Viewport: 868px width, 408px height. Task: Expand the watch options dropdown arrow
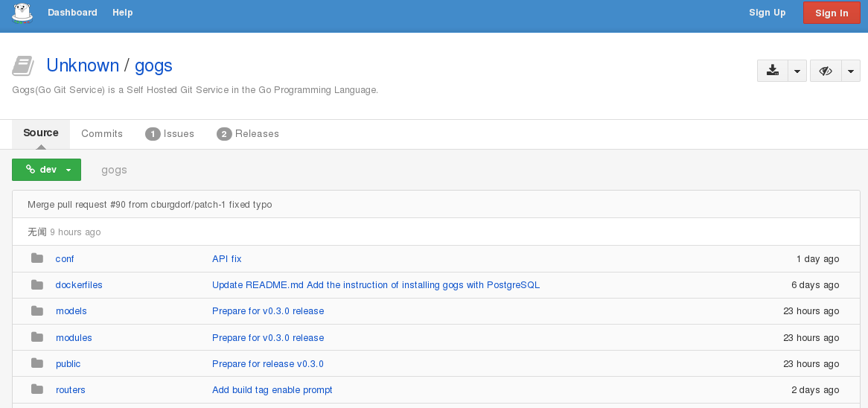851,71
